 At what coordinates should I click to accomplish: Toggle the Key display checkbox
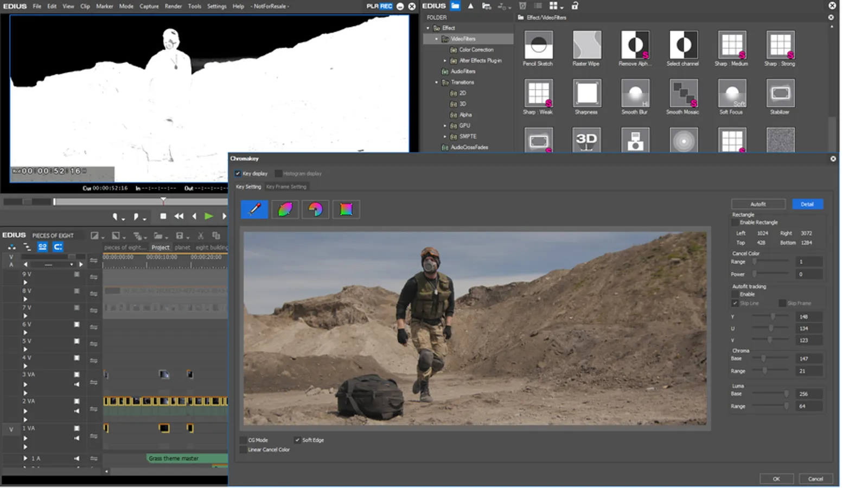[x=238, y=174]
